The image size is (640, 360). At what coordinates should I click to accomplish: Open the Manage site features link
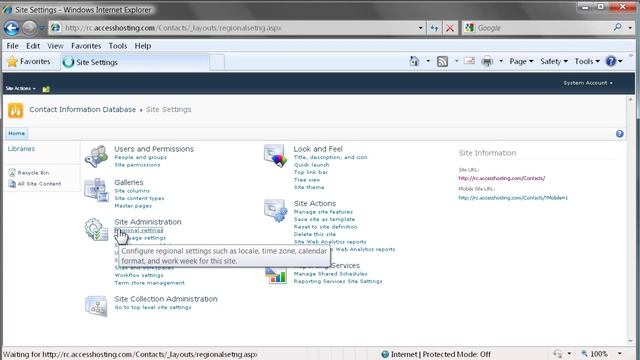323,212
